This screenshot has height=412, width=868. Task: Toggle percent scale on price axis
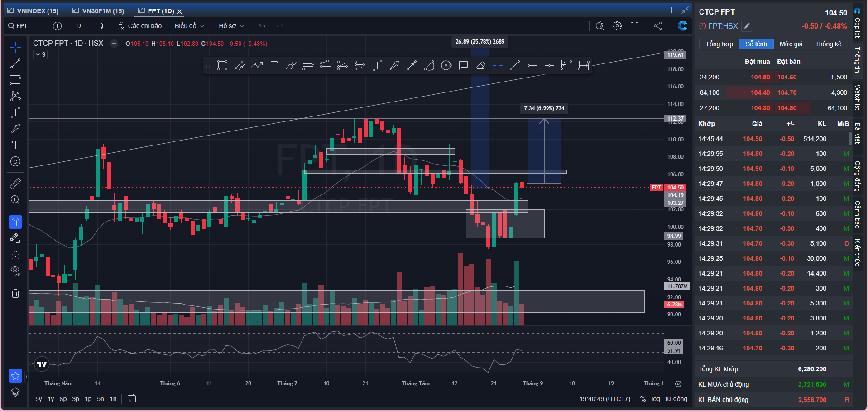pyautogui.click(x=643, y=399)
